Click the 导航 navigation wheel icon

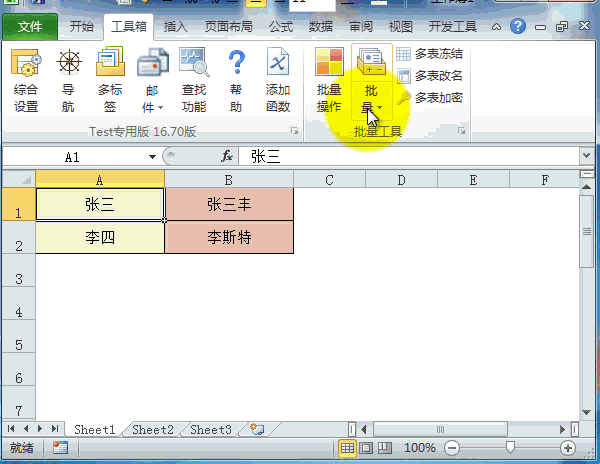pos(68,80)
